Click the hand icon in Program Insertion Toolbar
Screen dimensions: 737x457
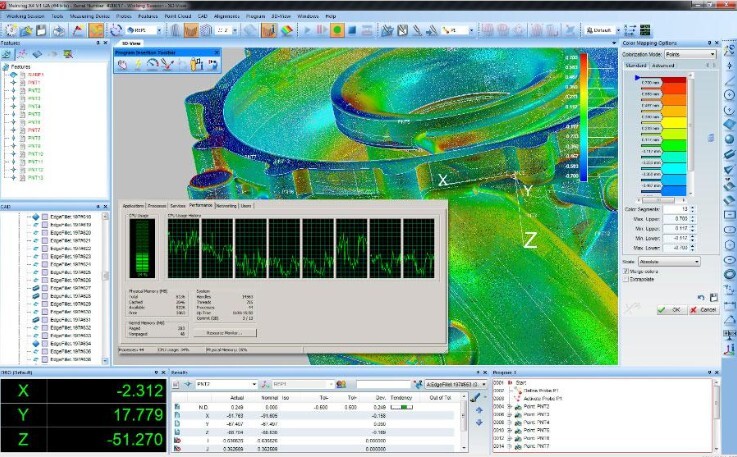(123, 64)
